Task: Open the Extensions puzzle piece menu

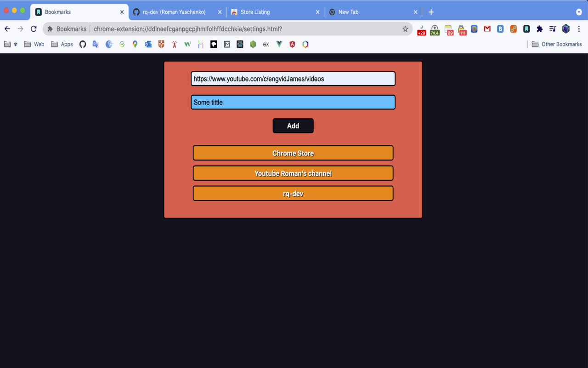Action: (x=540, y=29)
